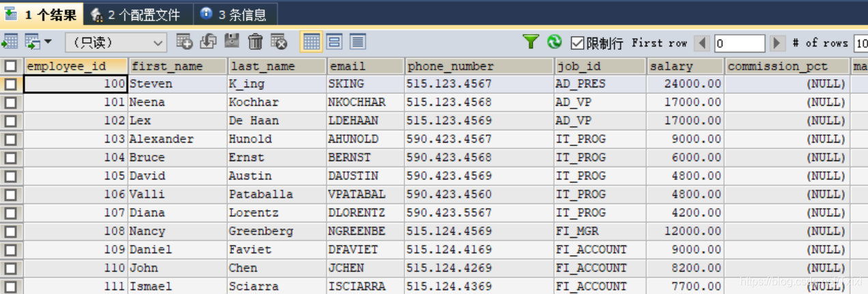
Task: Click the employee_id column header
Action: 75,66
